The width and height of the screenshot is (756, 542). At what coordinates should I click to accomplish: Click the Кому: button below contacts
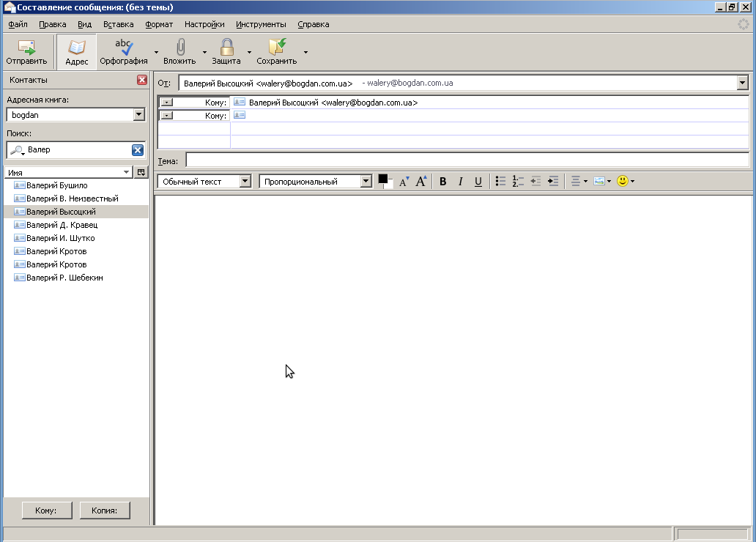(x=46, y=511)
